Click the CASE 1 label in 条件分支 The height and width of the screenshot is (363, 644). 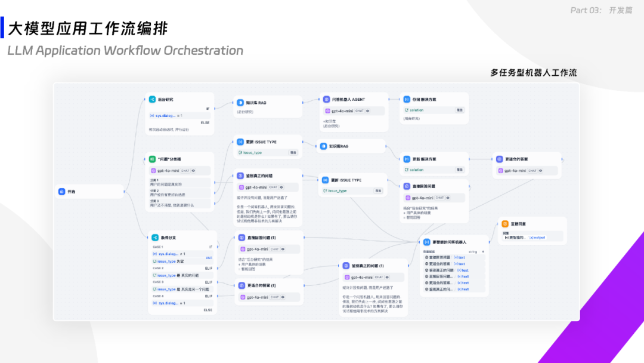tap(157, 247)
